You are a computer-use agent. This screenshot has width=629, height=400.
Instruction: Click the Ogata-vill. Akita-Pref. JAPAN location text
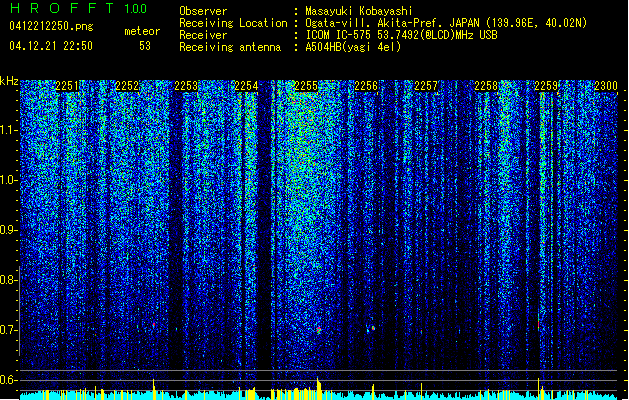446,23
